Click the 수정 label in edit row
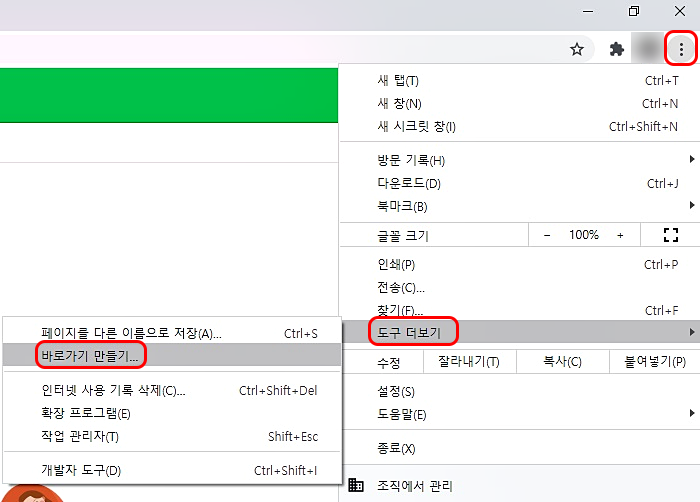Viewport: 700px width, 502px height. tap(388, 362)
